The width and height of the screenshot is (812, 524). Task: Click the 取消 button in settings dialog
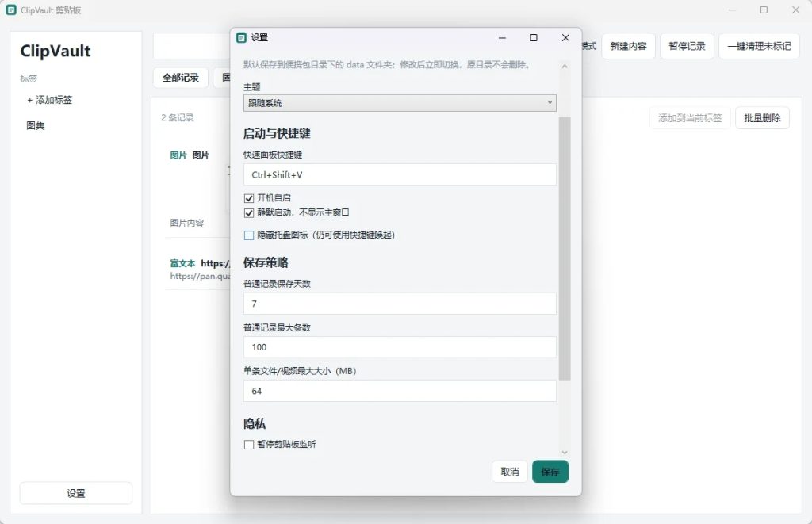click(510, 472)
